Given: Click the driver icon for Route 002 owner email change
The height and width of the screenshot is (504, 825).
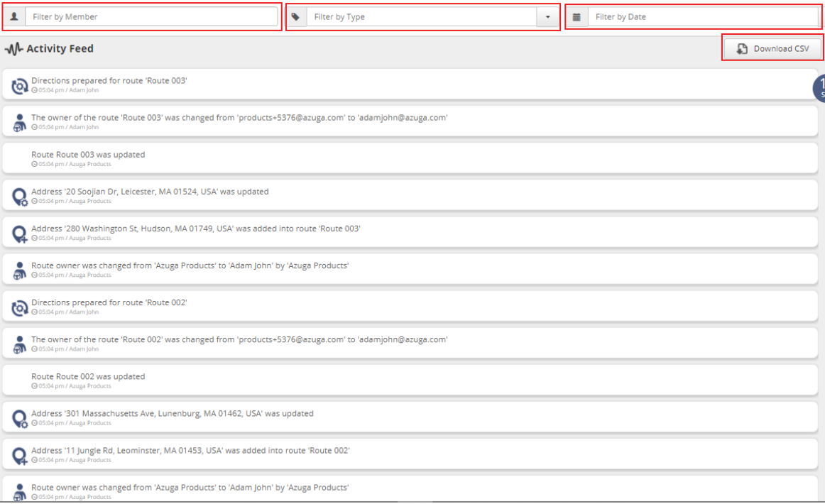Looking at the screenshot, I should [19, 344].
